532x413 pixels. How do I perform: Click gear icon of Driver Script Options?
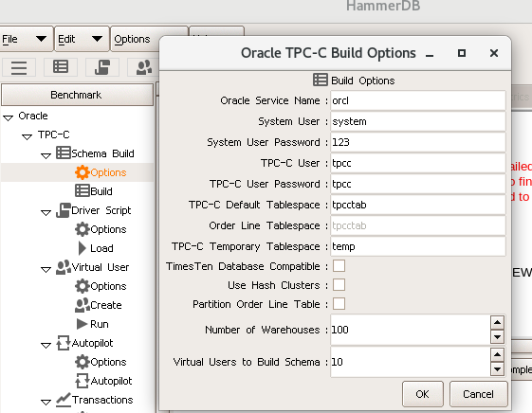83,229
